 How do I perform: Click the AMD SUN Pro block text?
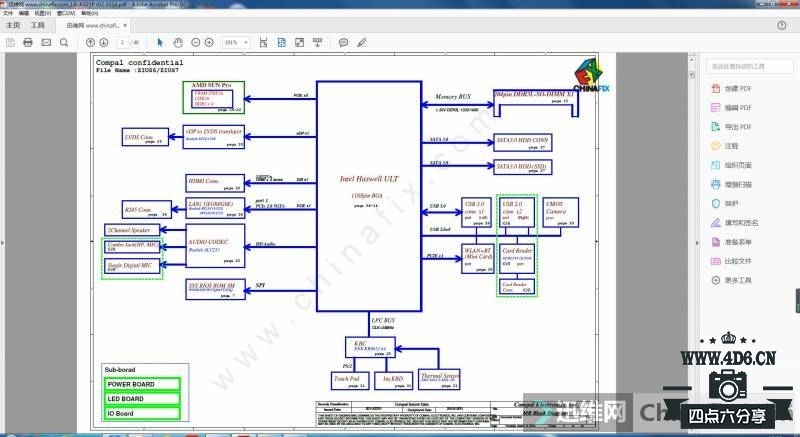click(x=211, y=85)
